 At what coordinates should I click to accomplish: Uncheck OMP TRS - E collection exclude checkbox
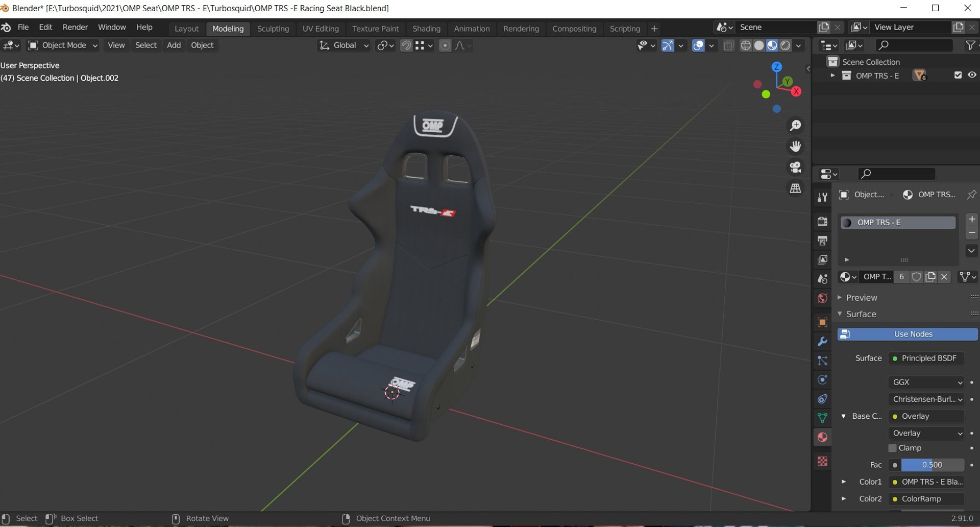point(958,75)
